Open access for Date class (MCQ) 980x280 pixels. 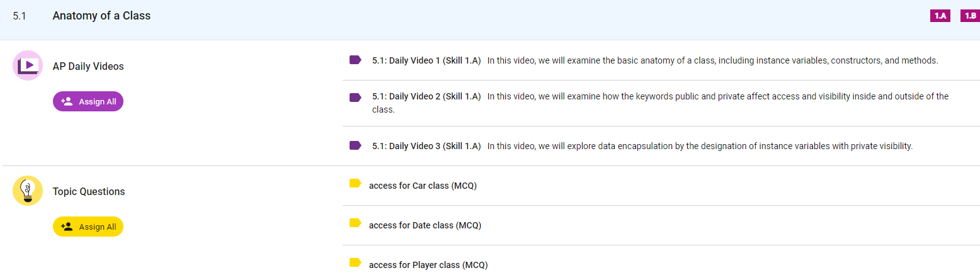click(x=424, y=225)
